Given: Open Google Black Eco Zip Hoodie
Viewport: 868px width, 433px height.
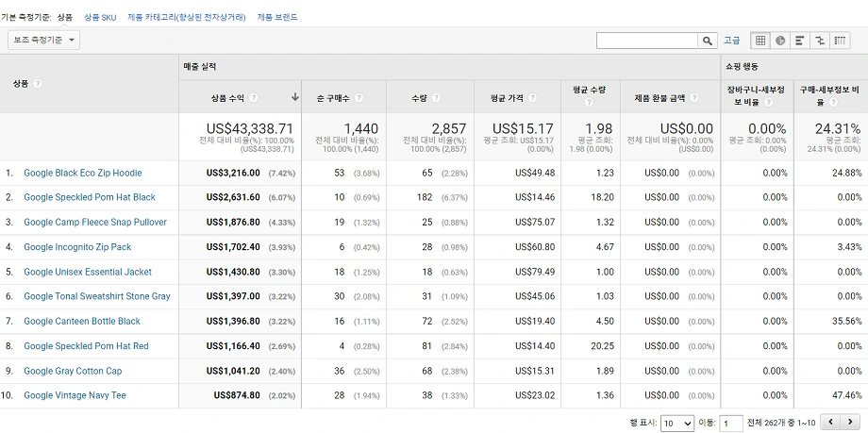Looking at the screenshot, I should click(x=82, y=173).
